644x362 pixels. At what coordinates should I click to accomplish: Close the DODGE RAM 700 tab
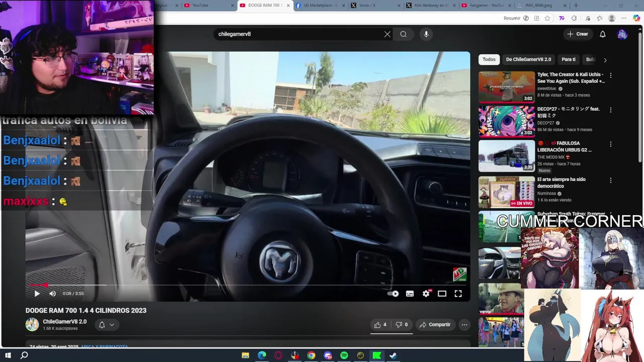click(288, 6)
